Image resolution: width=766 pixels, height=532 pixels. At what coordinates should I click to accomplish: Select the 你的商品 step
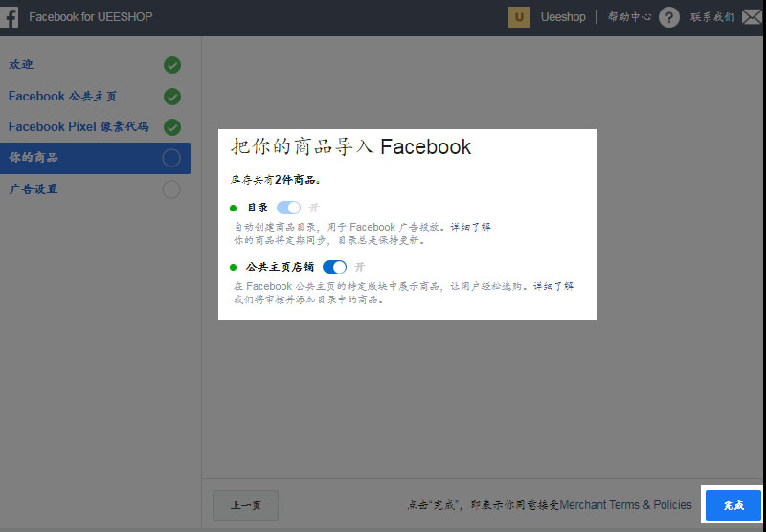[x=95, y=158]
